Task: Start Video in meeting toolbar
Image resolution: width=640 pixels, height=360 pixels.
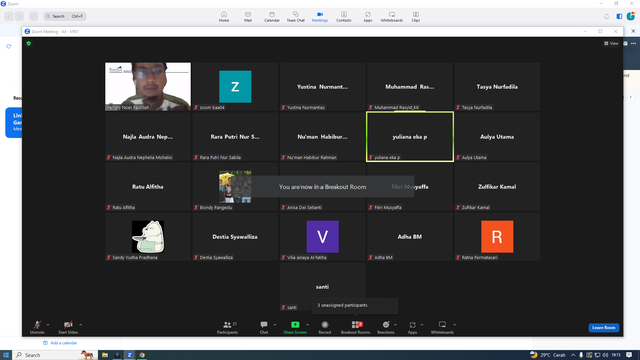Action: point(68,327)
